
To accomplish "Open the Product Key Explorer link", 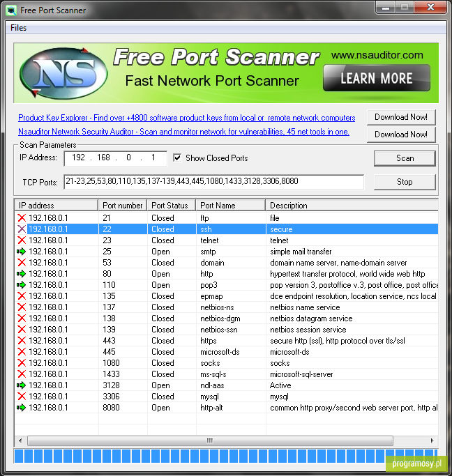I will pyautogui.click(x=186, y=118).
